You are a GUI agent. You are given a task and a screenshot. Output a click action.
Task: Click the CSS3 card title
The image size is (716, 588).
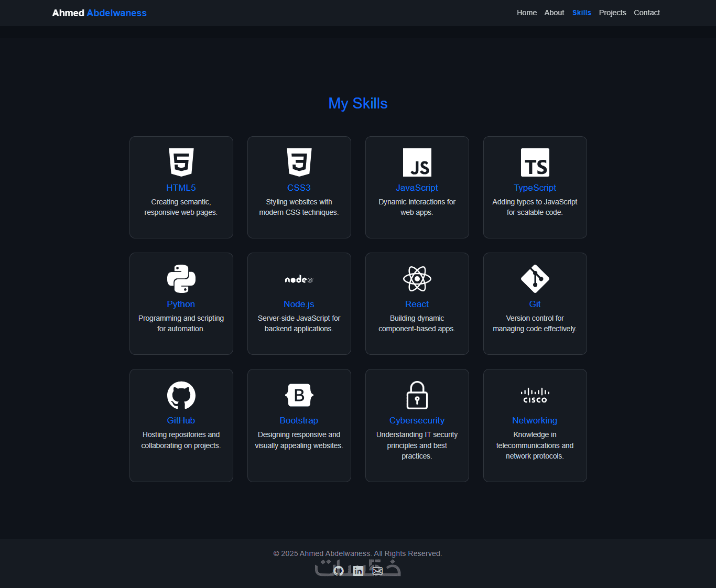point(299,188)
